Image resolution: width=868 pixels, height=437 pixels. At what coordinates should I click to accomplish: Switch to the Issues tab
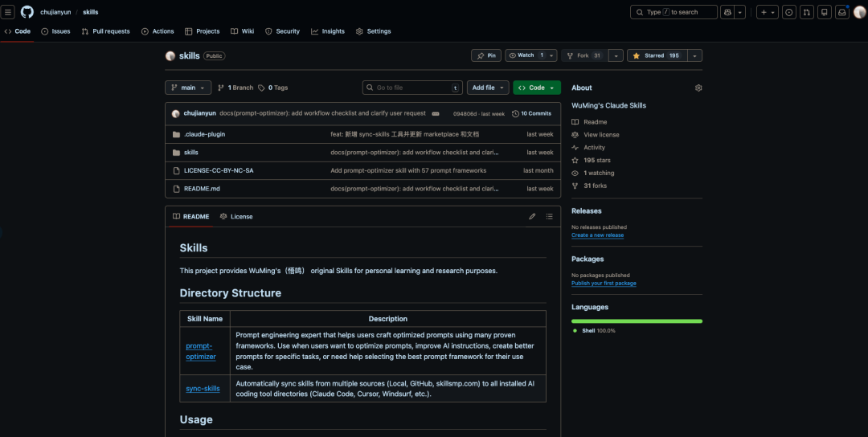click(55, 31)
